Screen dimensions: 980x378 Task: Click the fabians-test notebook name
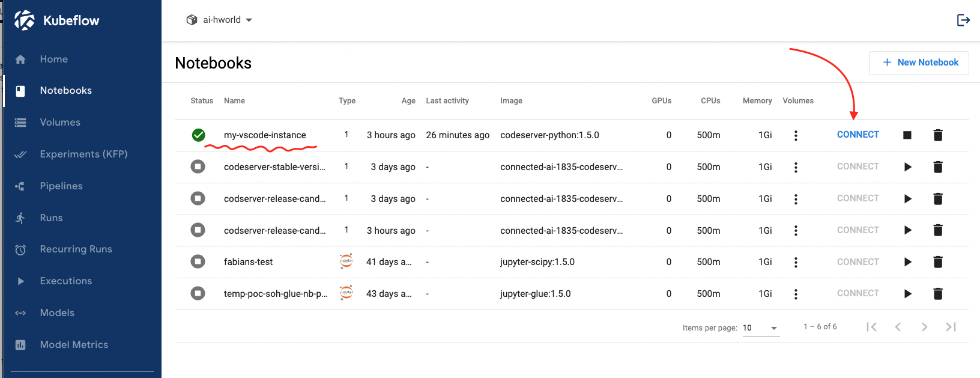click(x=248, y=262)
